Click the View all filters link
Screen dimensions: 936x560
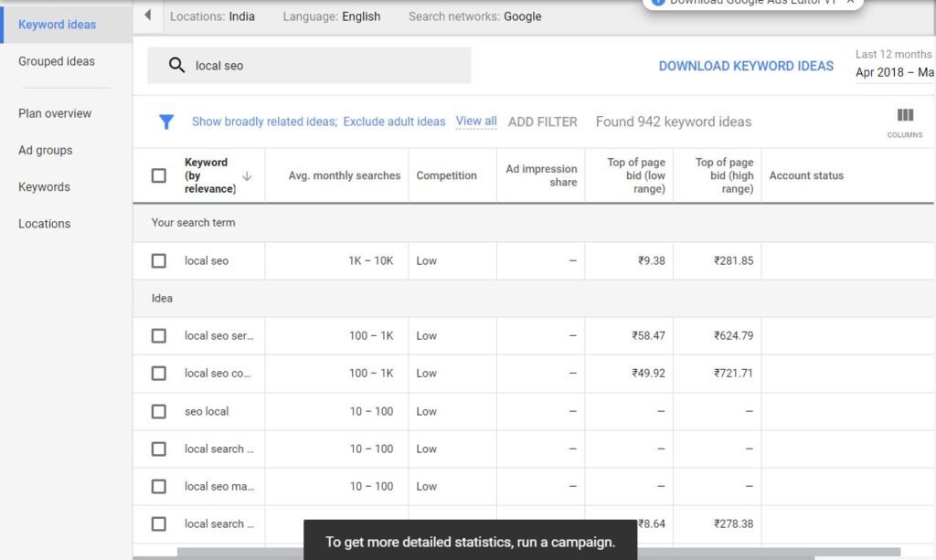[x=475, y=122]
